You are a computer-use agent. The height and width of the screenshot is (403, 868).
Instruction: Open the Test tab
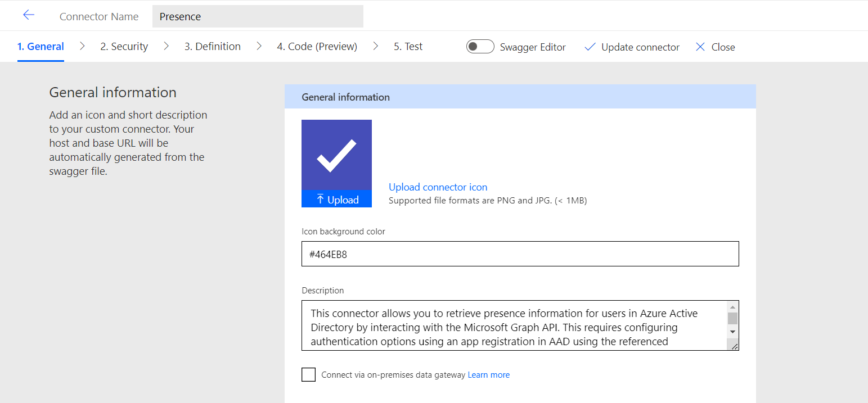(x=408, y=47)
